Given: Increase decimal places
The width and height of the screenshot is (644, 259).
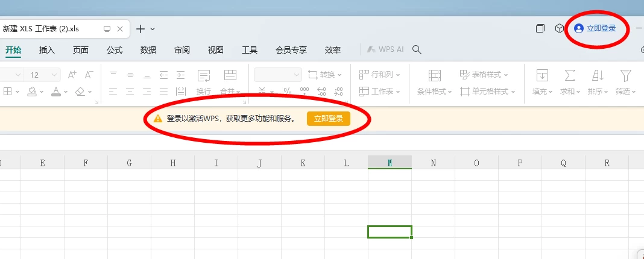Looking at the screenshot, I should (321, 91).
